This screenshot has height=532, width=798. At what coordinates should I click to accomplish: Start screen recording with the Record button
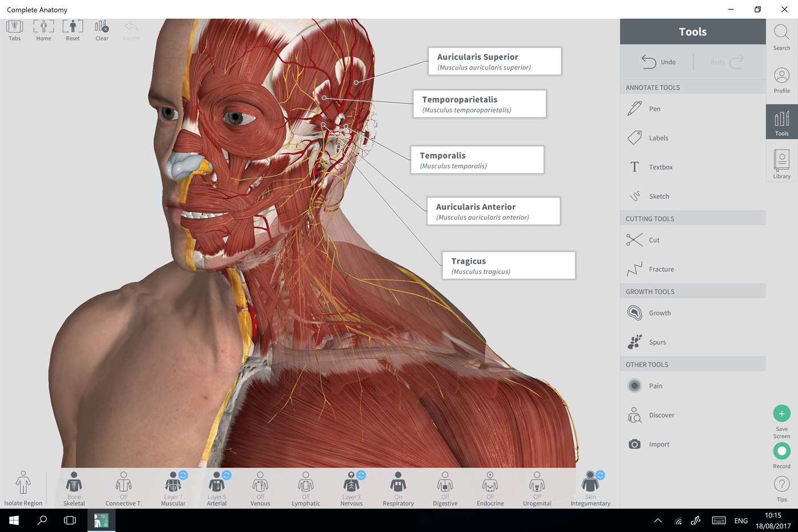(781, 456)
